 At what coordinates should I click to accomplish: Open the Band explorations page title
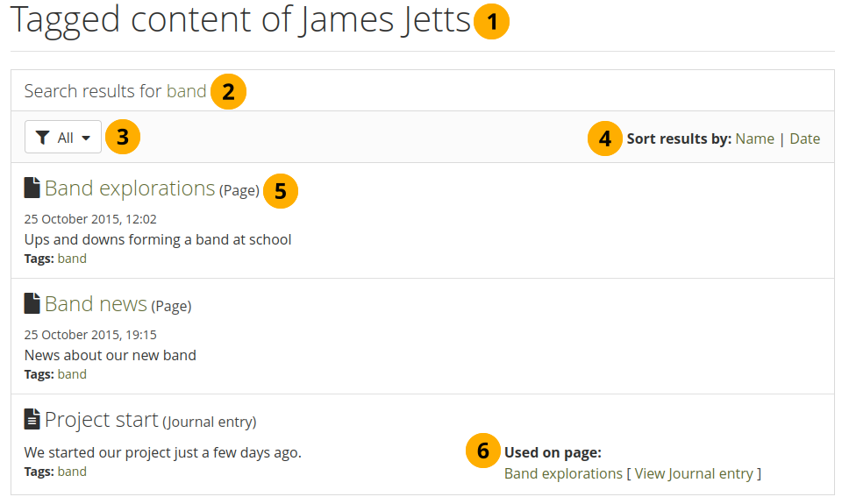tap(130, 188)
